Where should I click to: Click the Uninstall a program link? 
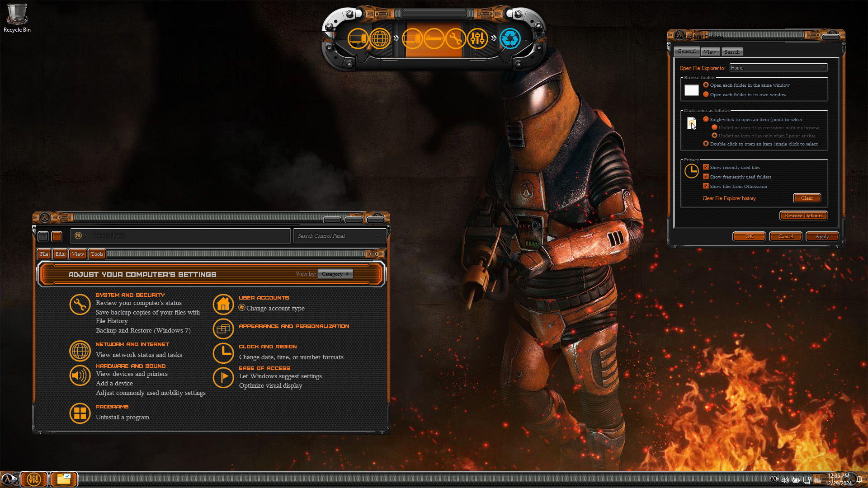click(x=122, y=417)
